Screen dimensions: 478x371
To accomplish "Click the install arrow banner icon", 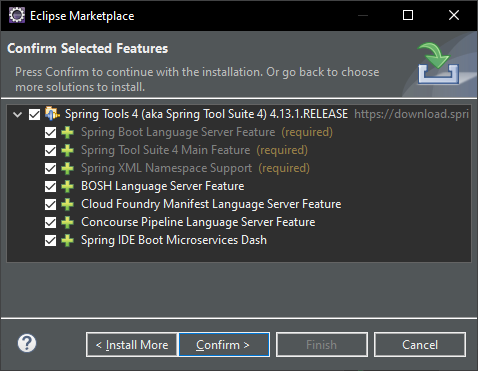I will (x=438, y=63).
